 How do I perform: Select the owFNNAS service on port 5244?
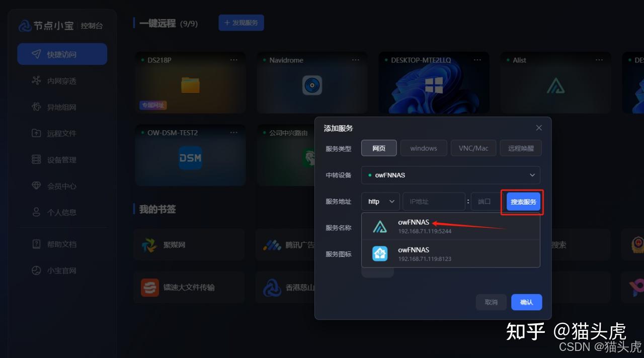pyautogui.click(x=450, y=226)
